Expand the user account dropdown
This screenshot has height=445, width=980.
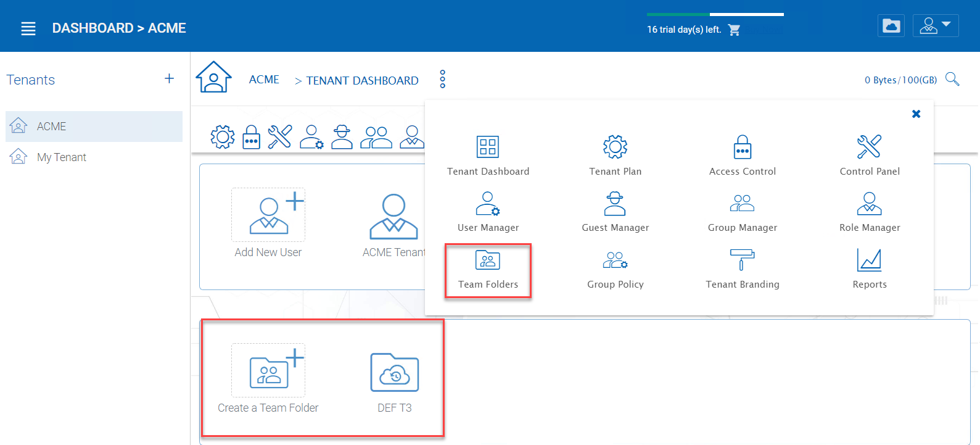pyautogui.click(x=936, y=26)
